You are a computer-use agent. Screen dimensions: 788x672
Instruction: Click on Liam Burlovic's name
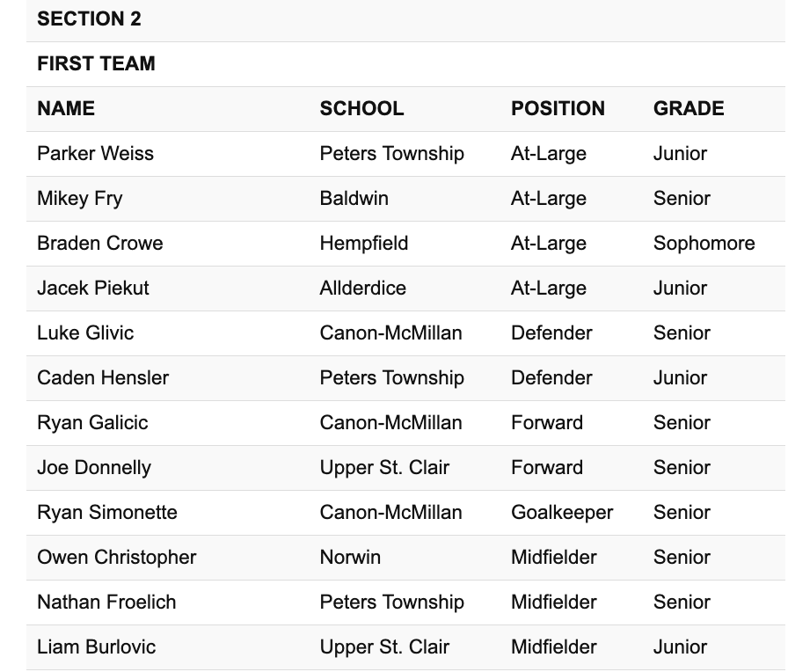96,646
